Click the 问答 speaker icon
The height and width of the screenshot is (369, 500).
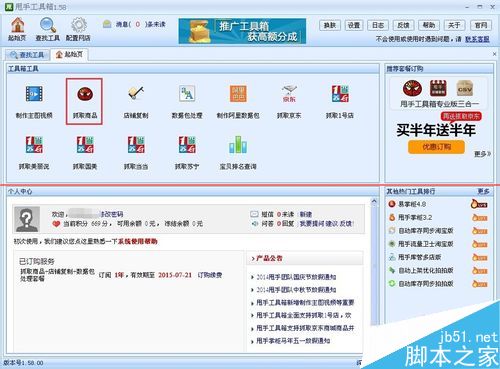(x=255, y=223)
